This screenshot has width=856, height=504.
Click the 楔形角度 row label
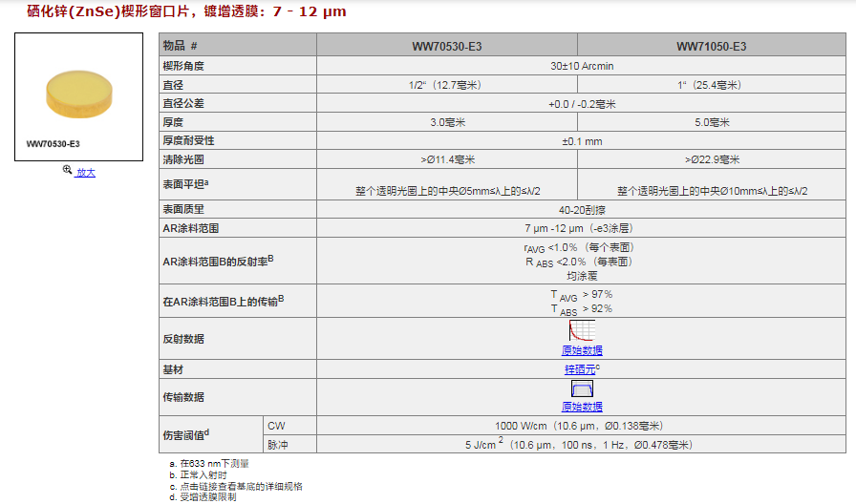click(183, 66)
